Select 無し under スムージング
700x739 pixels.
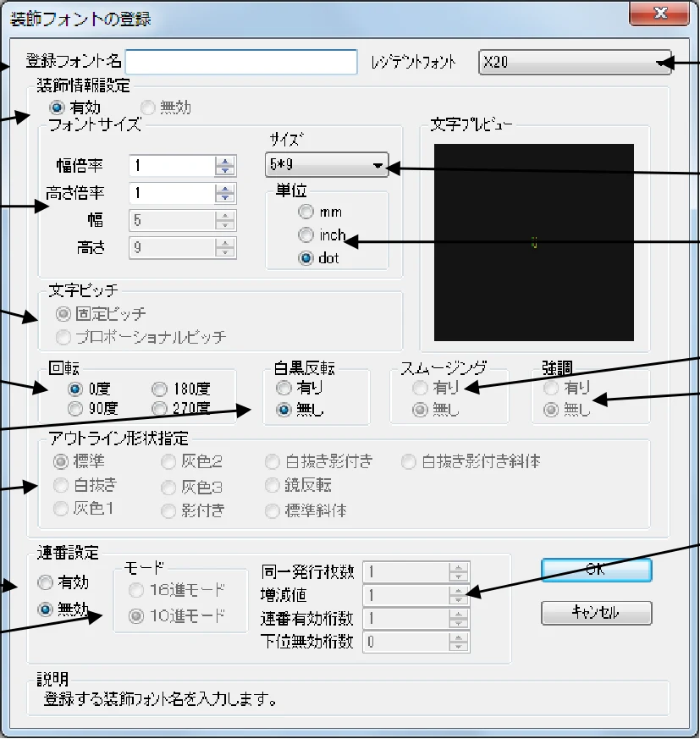420,410
